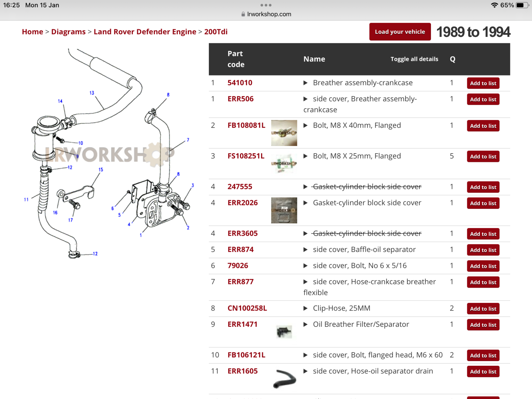Viewport: 532px width, 399px height.
Task: Add CN100258L to list
Action: [x=483, y=309]
